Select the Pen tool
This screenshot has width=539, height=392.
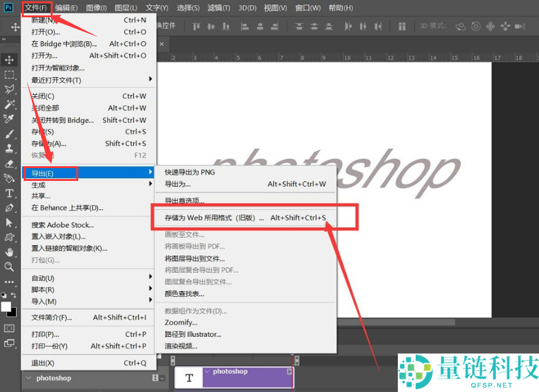(10, 208)
